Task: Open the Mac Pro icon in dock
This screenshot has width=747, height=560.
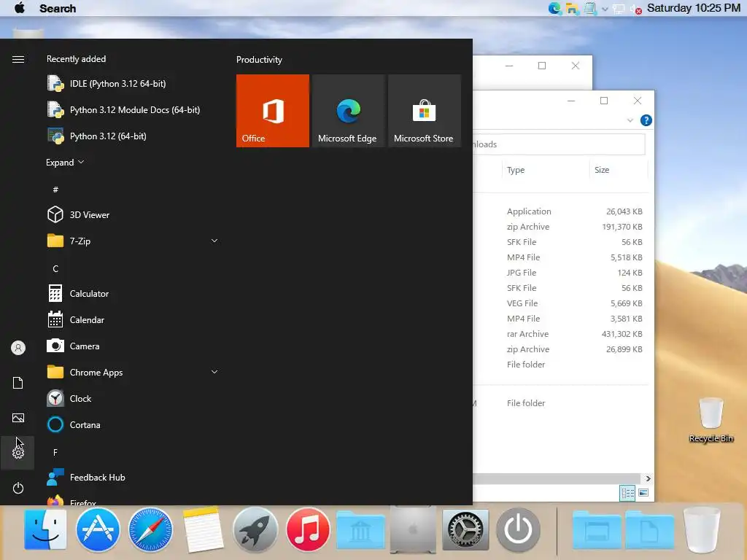Action: coord(413,529)
